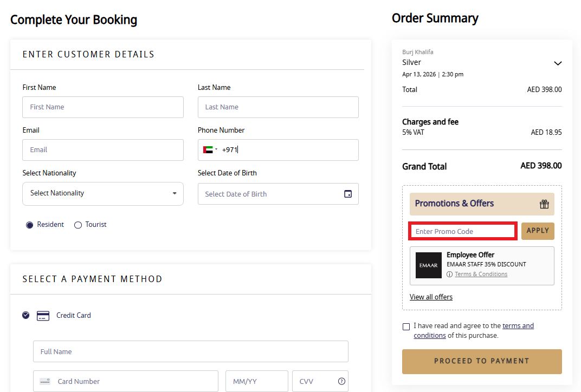Click the info icon near Terms & Conditions
The height and width of the screenshot is (392, 581).
click(450, 274)
